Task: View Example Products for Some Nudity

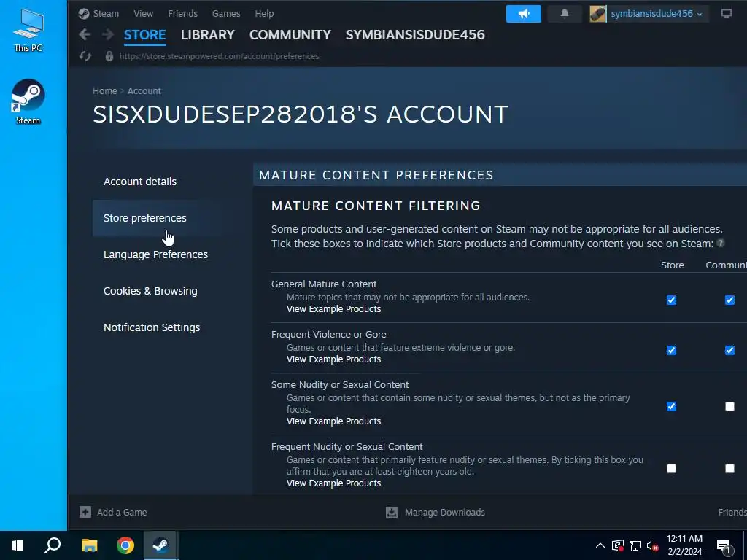Action: click(333, 421)
